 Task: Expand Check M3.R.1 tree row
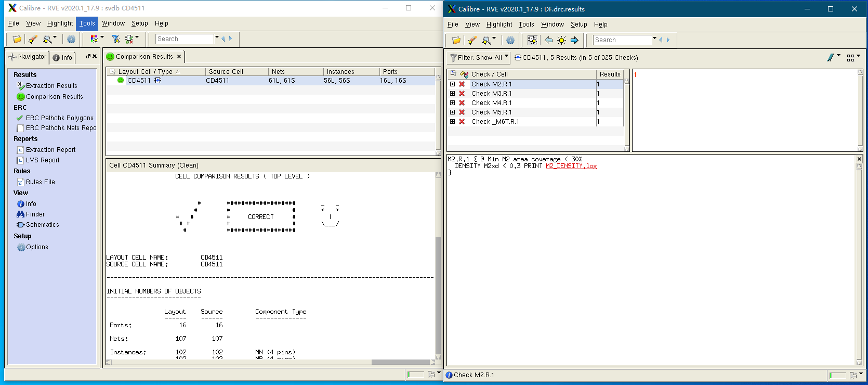click(453, 94)
